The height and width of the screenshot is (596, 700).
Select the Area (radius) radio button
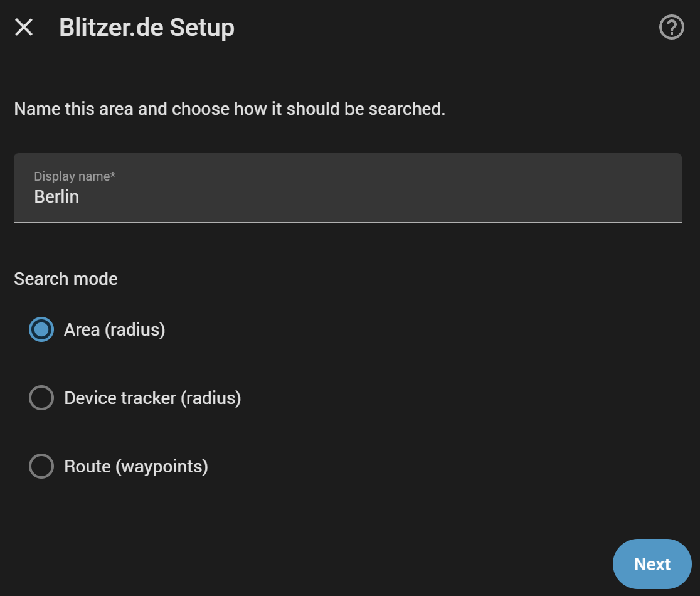41,329
